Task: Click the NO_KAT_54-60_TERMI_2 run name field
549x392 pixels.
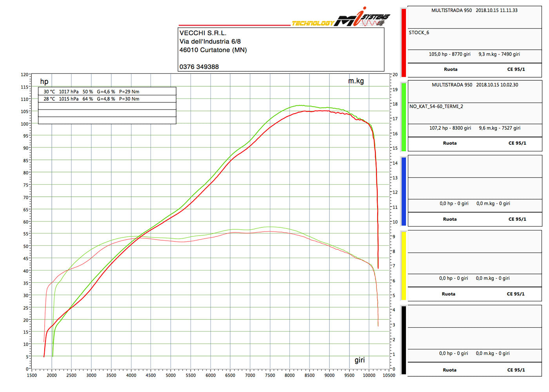Action: click(436, 106)
